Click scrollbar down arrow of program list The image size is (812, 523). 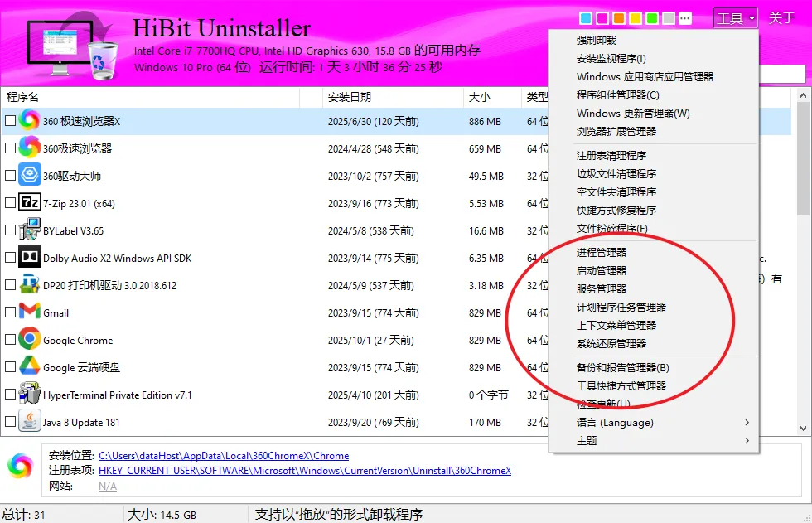coord(803,429)
